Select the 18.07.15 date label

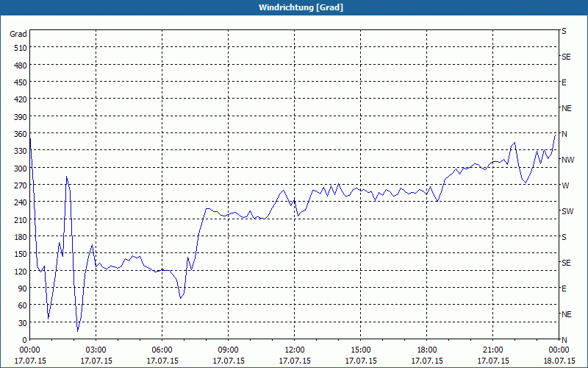(559, 361)
